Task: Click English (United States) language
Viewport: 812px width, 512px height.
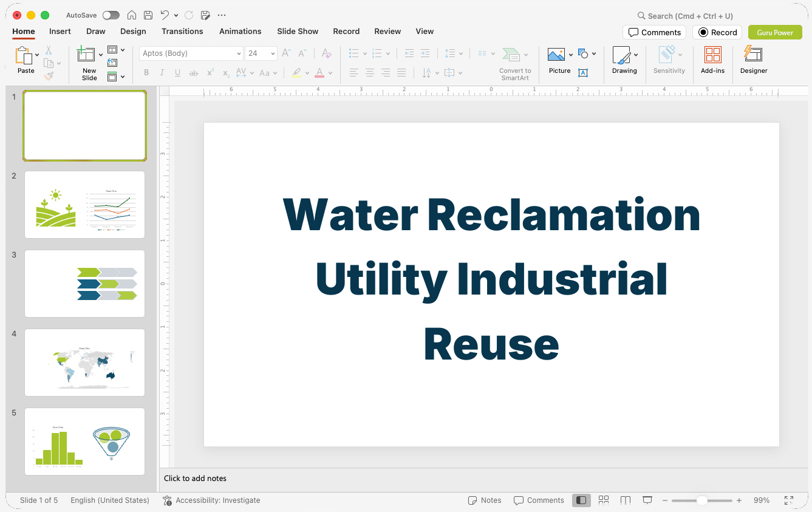Action: click(110, 500)
